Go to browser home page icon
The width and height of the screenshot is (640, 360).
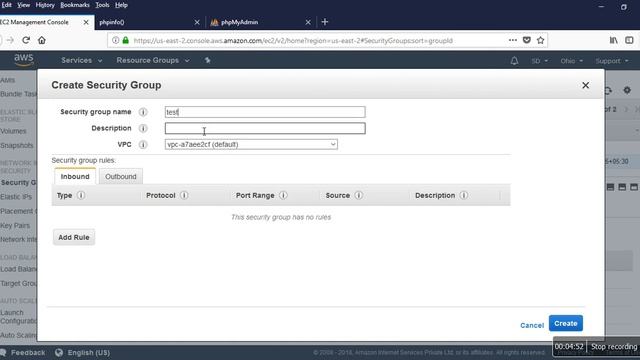(42, 40)
